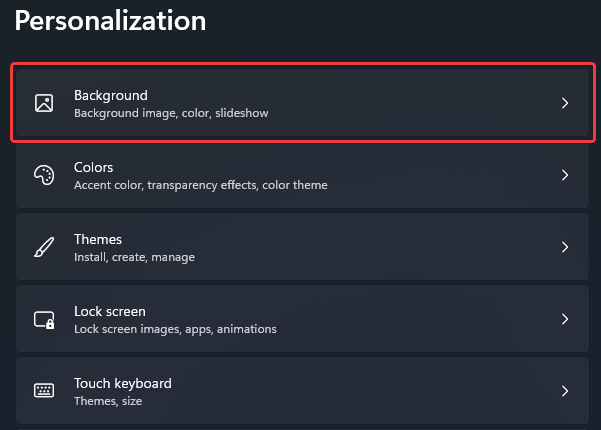The height and width of the screenshot is (430, 601).
Task: Click the Themes paintbrush icon
Action: click(43, 247)
